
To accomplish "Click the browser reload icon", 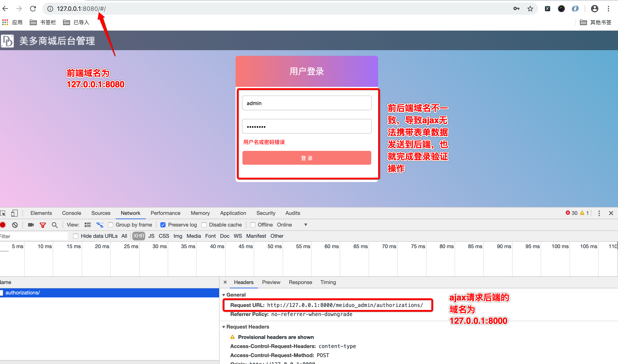I will (x=33, y=9).
